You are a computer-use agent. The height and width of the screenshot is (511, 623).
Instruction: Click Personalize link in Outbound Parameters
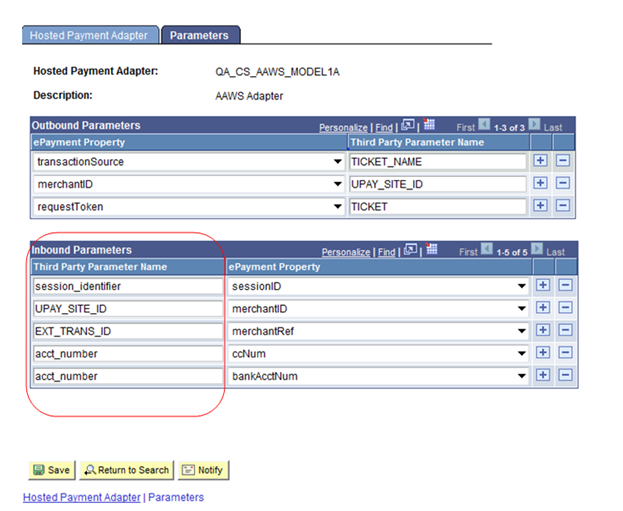pos(343,128)
